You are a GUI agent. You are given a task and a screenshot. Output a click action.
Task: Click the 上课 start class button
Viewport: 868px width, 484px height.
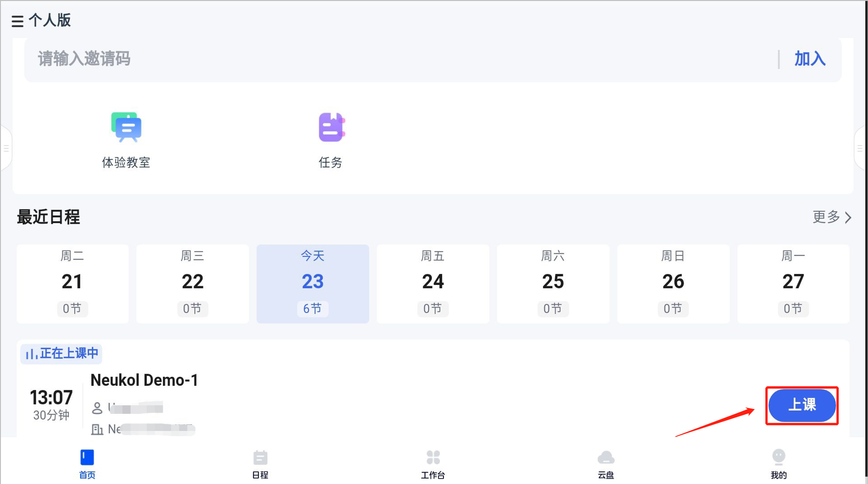click(x=802, y=405)
